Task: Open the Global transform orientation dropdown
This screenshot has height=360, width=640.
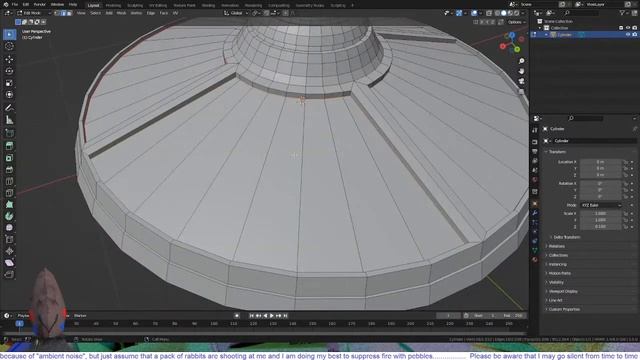Action: point(236,13)
